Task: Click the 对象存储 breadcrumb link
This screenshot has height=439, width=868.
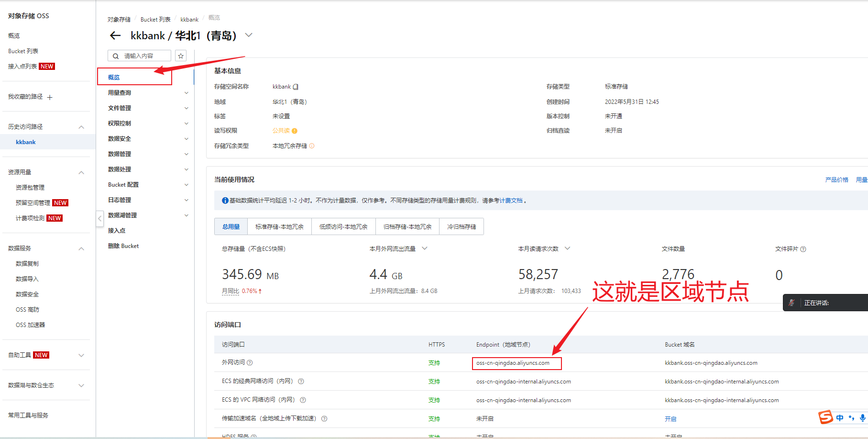Action: pyautogui.click(x=119, y=20)
